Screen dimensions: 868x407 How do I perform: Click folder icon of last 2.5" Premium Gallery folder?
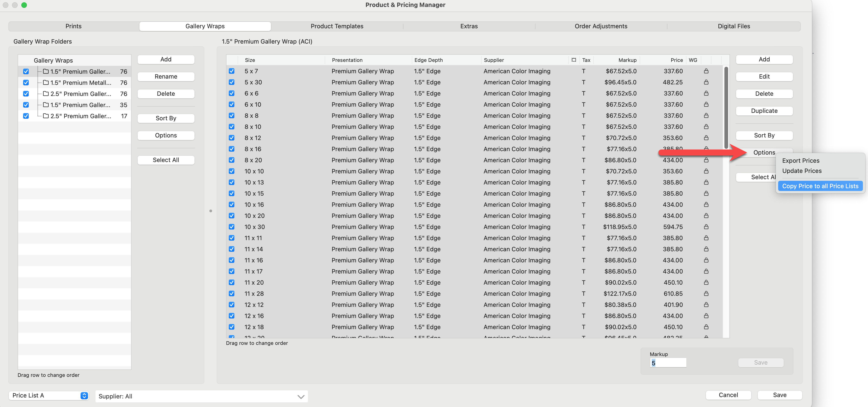pos(46,116)
